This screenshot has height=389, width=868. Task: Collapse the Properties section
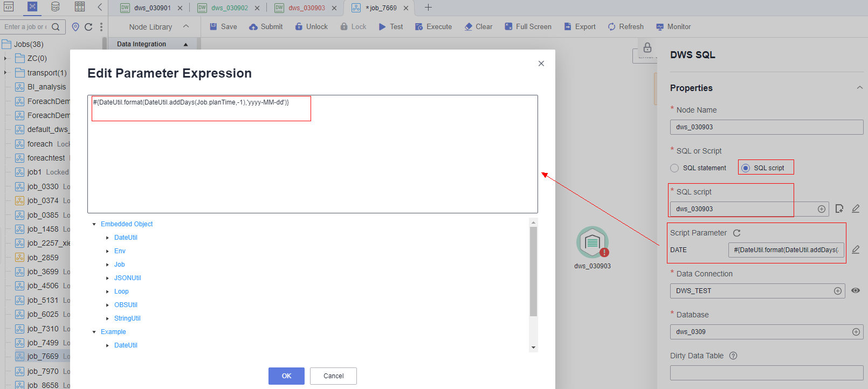click(x=859, y=88)
